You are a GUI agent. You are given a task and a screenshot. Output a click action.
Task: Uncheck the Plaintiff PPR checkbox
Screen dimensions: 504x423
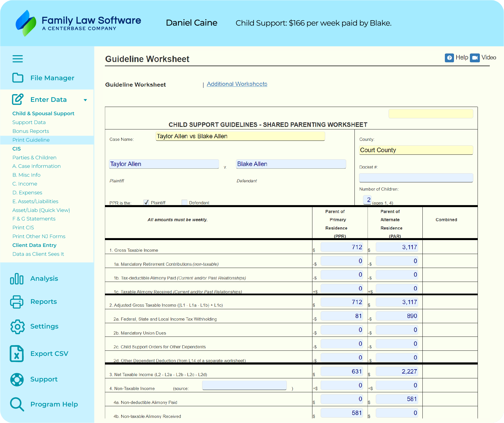(146, 202)
